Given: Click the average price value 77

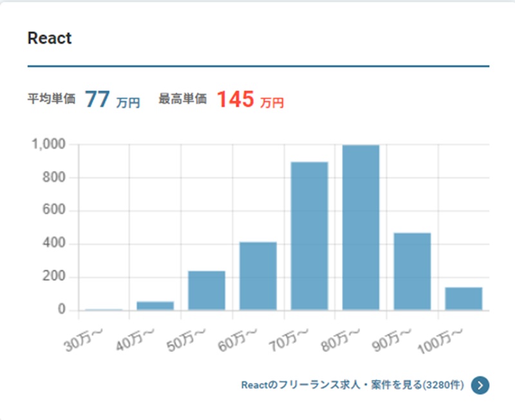Looking at the screenshot, I should [x=97, y=100].
